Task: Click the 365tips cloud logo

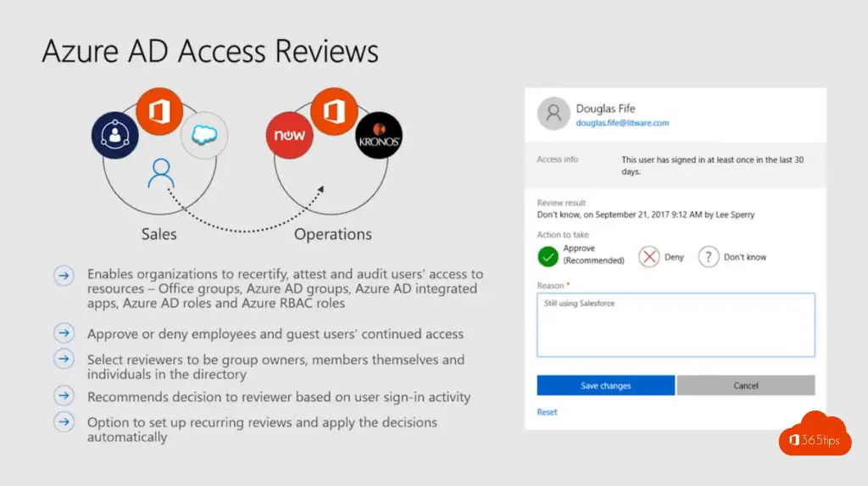Action: [x=815, y=435]
